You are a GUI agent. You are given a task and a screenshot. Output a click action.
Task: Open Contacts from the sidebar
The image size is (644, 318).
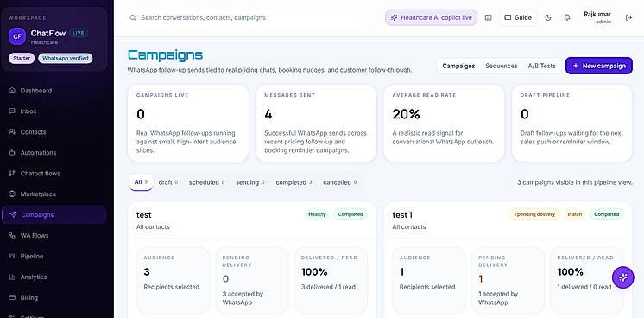54,132
